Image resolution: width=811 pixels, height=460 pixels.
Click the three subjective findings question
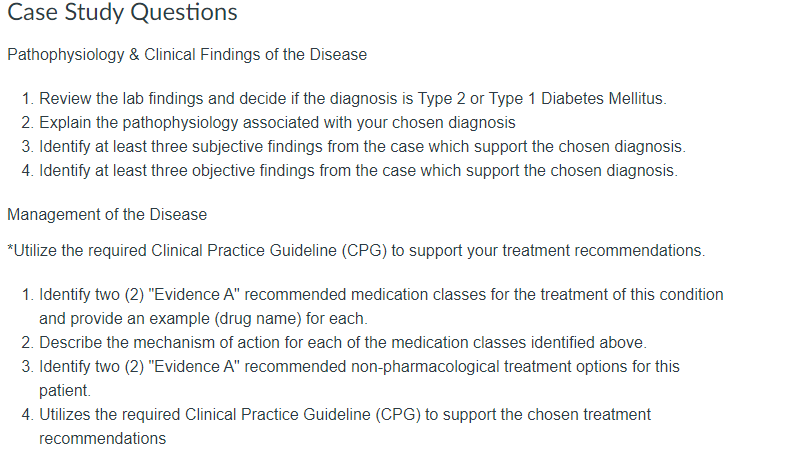[362, 146]
